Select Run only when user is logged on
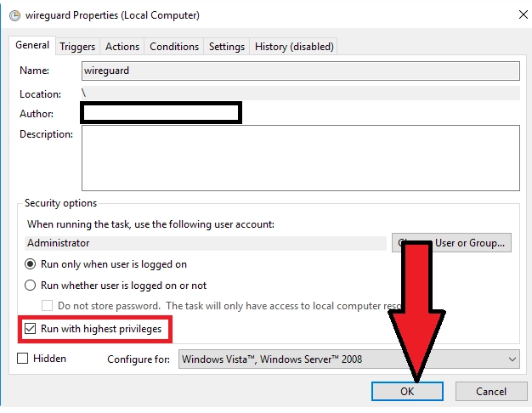The width and height of the screenshot is (532, 413). click(31, 264)
